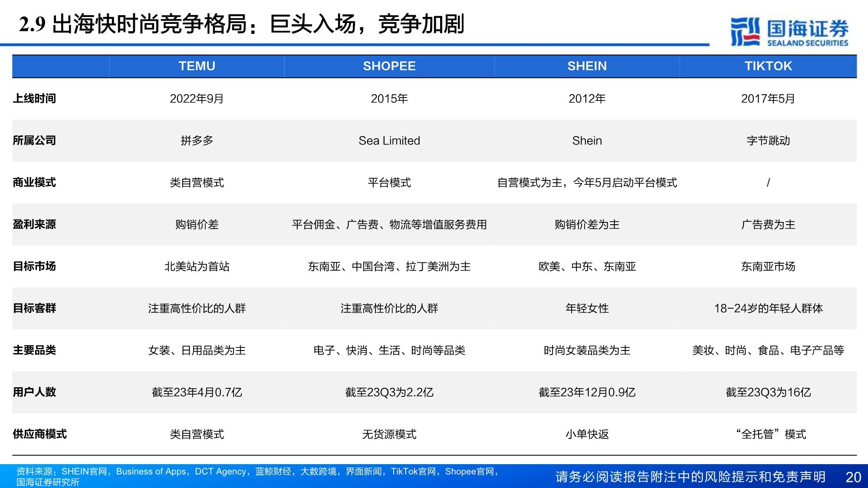Select the cell 美妆、时尚、食品、电子产品等
The height and width of the screenshot is (488, 868).
pos(768,350)
